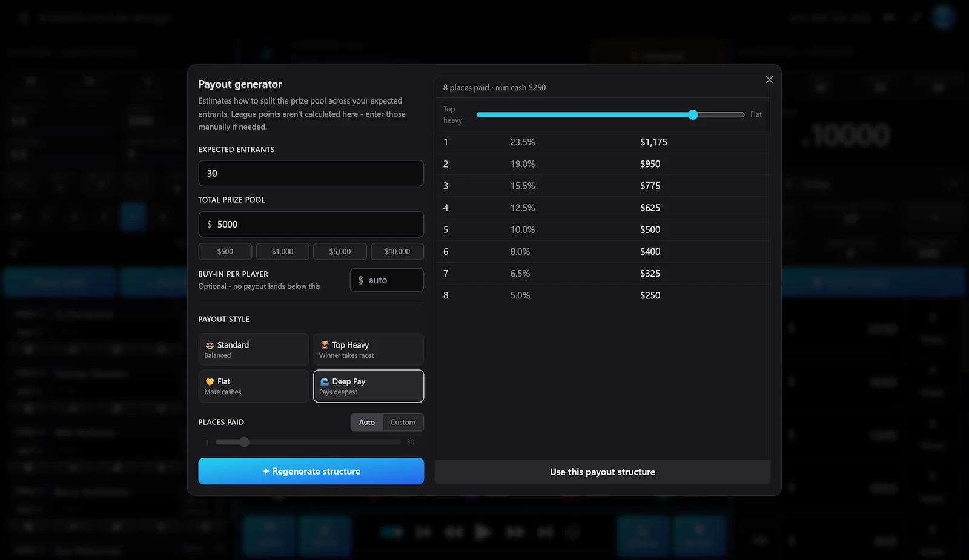Choose the $10,000 prize pool preset
Viewport: 969px width, 560px height.
[x=397, y=251]
